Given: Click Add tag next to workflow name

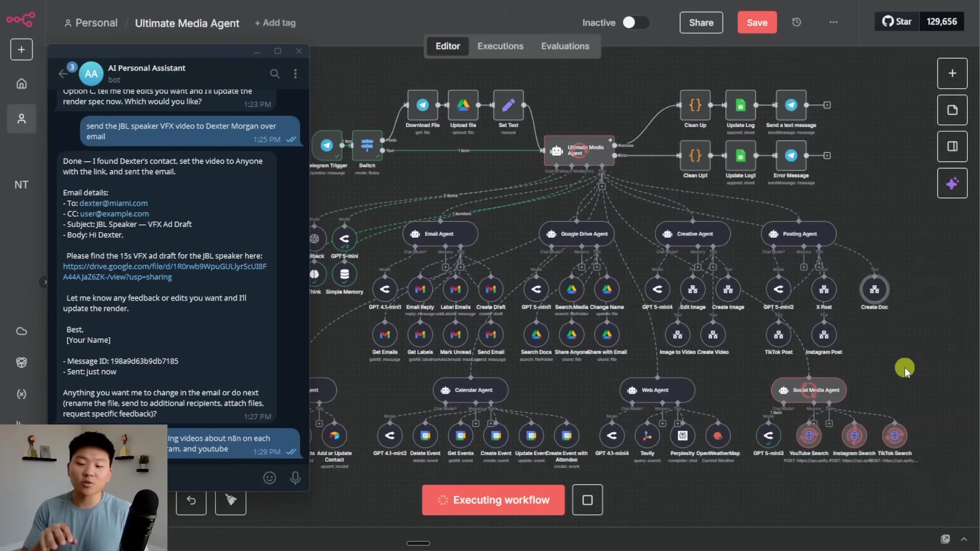Looking at the screenshot, I should point(275,23).
